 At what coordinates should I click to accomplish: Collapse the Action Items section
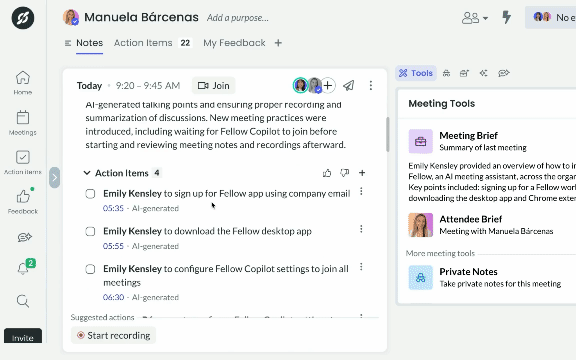point(87,173)
